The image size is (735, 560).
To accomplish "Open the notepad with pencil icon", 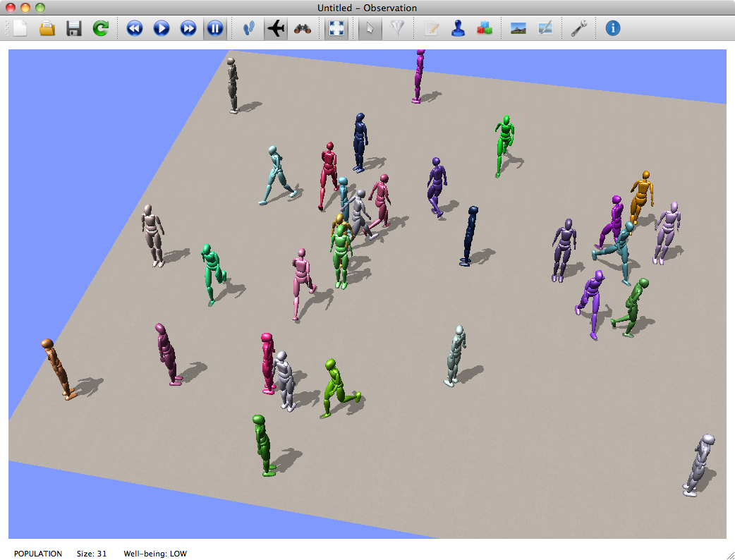I will click(x=431, y=28).
